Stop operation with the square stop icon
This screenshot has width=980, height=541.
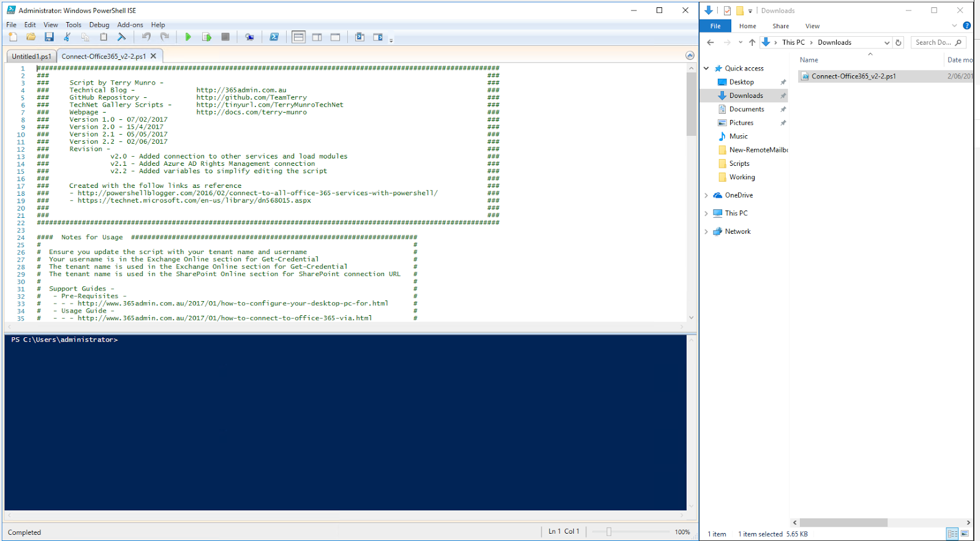(x=225, y=37)
